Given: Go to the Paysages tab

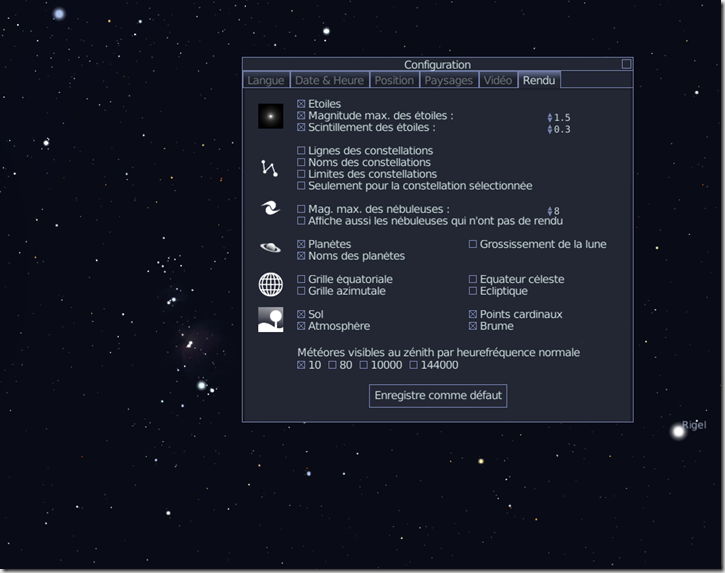Looking at the screenshot, I should [x=448, y=80].
